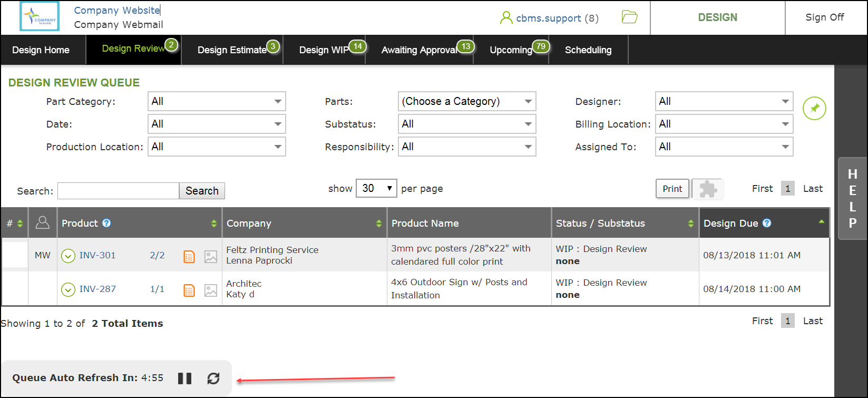Click the 2/2 count for INV-301
The height and width of the screenshot is (398, 868).
pyautogui.click(x=157, y=255)
